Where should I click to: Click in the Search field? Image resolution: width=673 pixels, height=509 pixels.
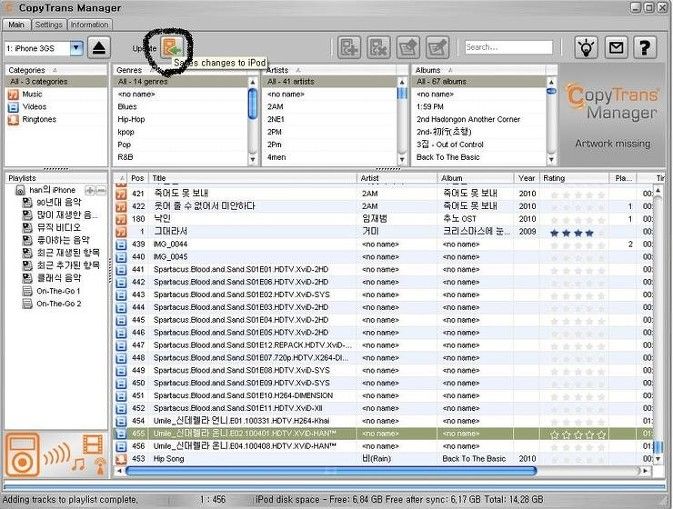pyautogui.click(x=509, y=47)
